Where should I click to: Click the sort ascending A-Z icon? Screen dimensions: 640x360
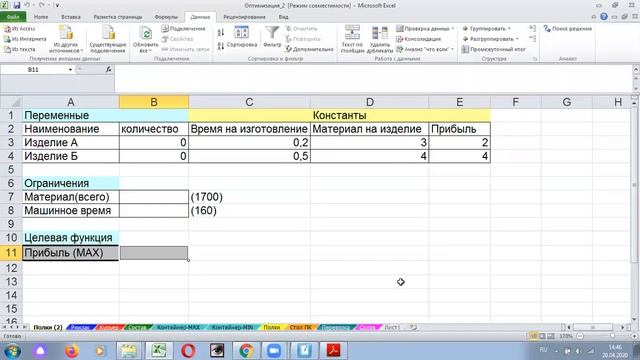click(x=221, y=32)
